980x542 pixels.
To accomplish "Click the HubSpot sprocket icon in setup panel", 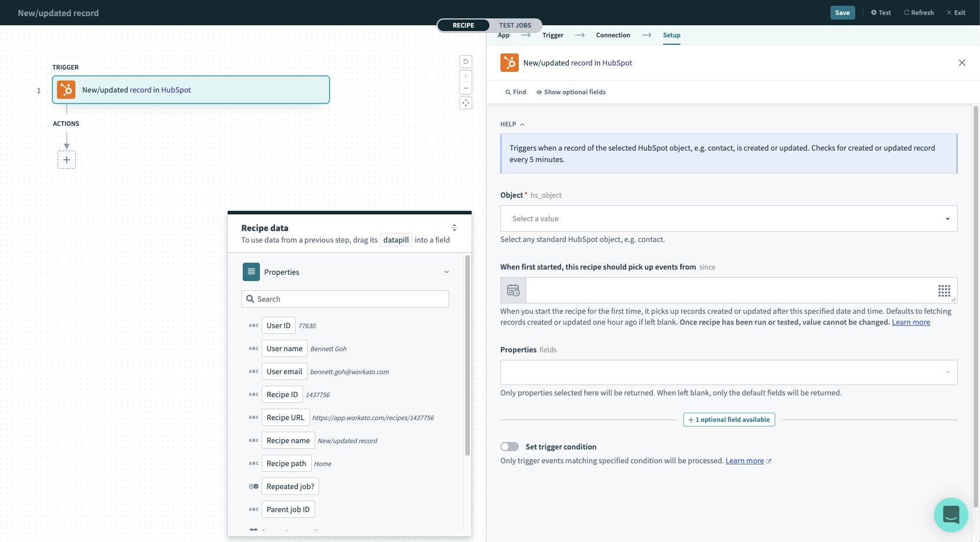I will click(509, 62).
